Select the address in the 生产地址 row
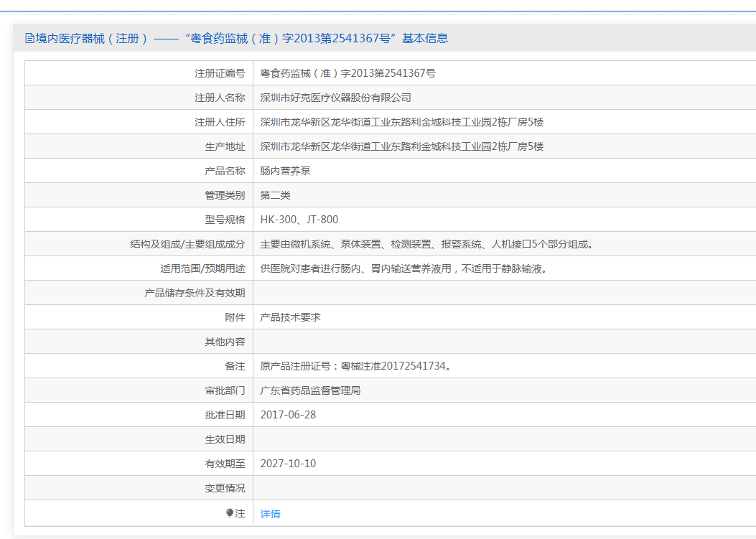The width and height of the screenshot is (756, 539). (401, 146)
